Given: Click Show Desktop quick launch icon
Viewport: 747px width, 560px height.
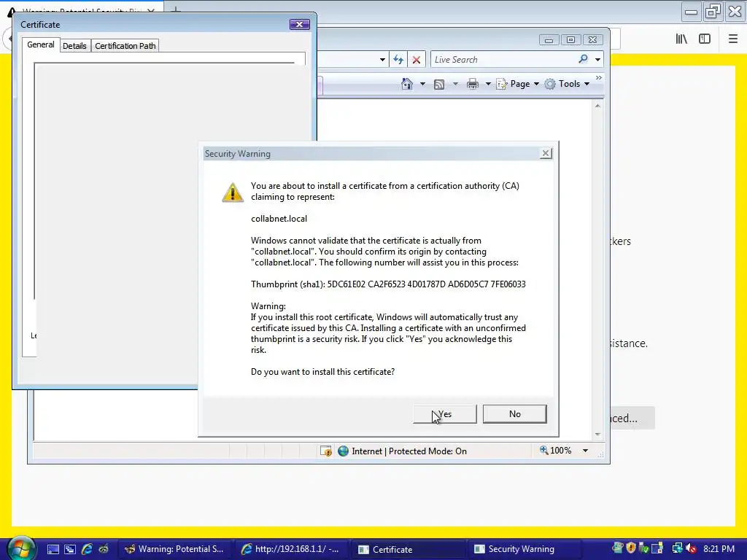Looking at the screenshot, I should [53, 549].
